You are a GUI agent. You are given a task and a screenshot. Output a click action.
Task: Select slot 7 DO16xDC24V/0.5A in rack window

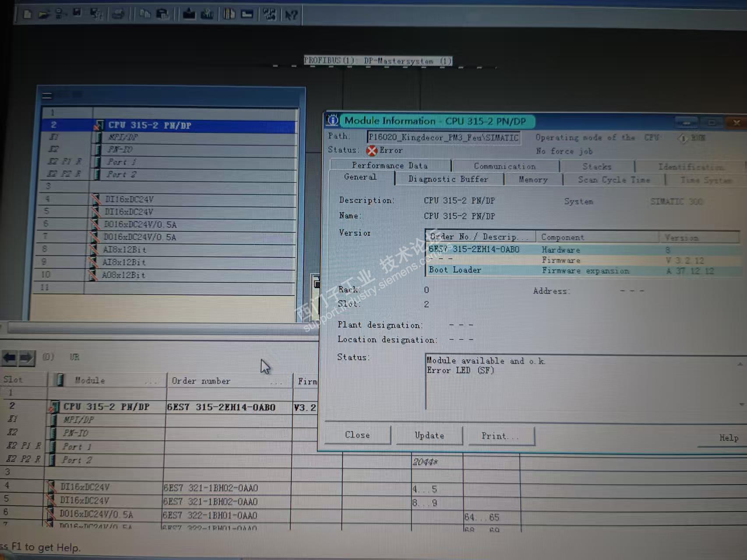point(166,237)
